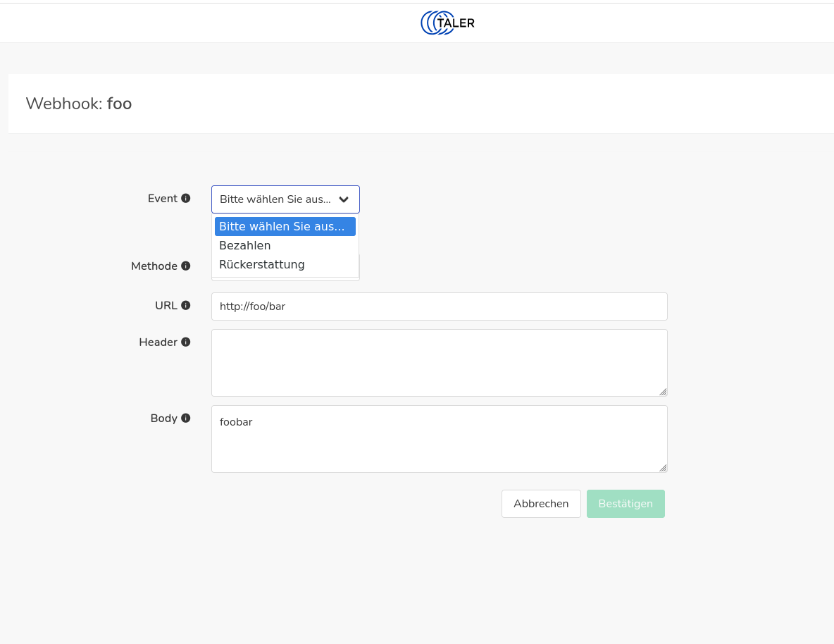Click the info icon beside Methode
This screenshot has width=834, height=644.
pyautogui.click(x=186, y=266)
